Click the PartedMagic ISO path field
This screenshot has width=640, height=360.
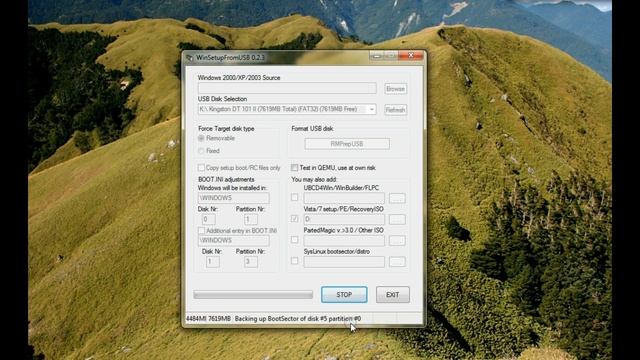tap(344, 240)
